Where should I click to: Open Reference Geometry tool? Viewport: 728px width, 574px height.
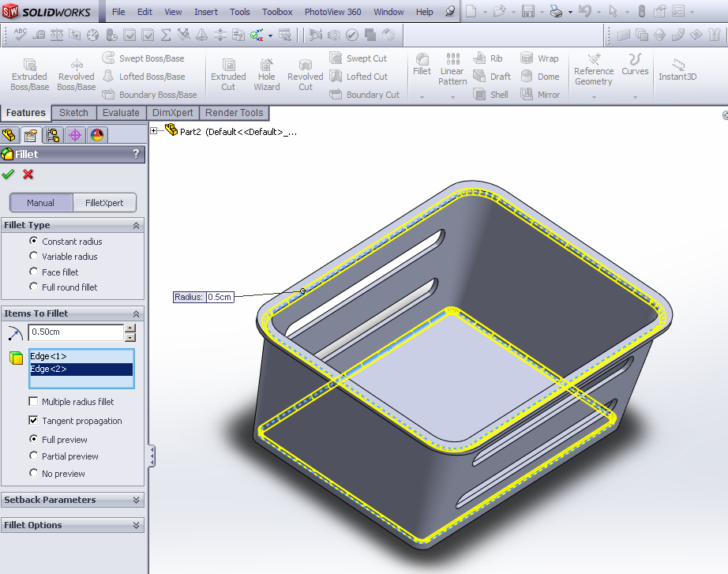pyautogui.click(x=594, y=69)
